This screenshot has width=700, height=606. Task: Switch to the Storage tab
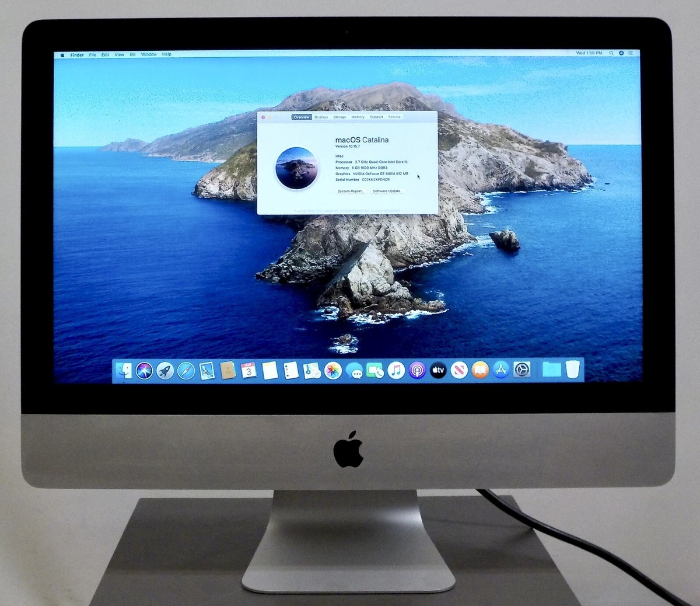tap(339, 117)
